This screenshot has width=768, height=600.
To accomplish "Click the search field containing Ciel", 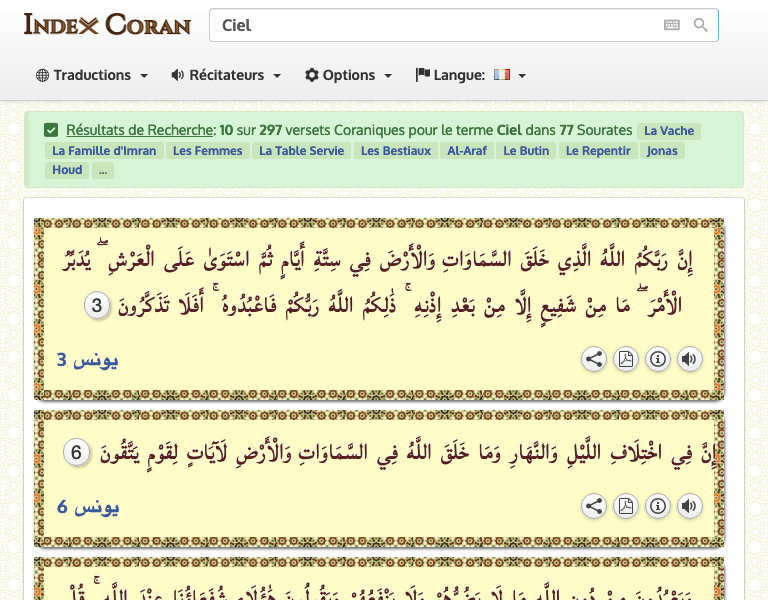I will [x=463, y=25].
